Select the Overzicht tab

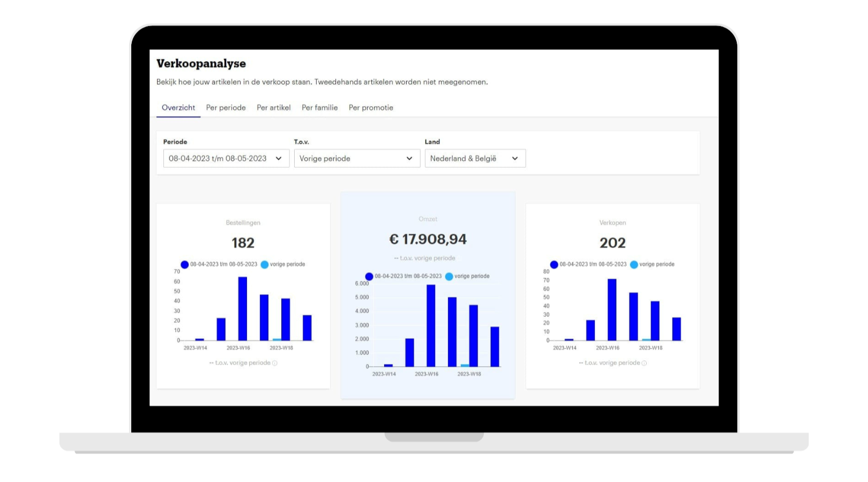point(178,108)
